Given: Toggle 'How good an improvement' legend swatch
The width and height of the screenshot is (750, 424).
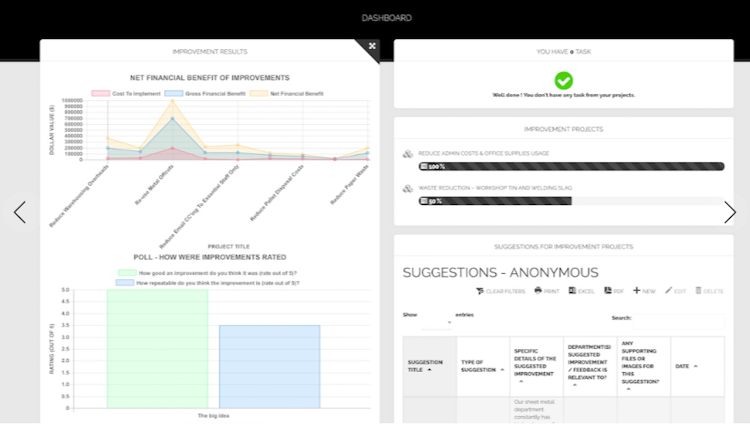Looking at the screenshot, I should coord(127,273).
